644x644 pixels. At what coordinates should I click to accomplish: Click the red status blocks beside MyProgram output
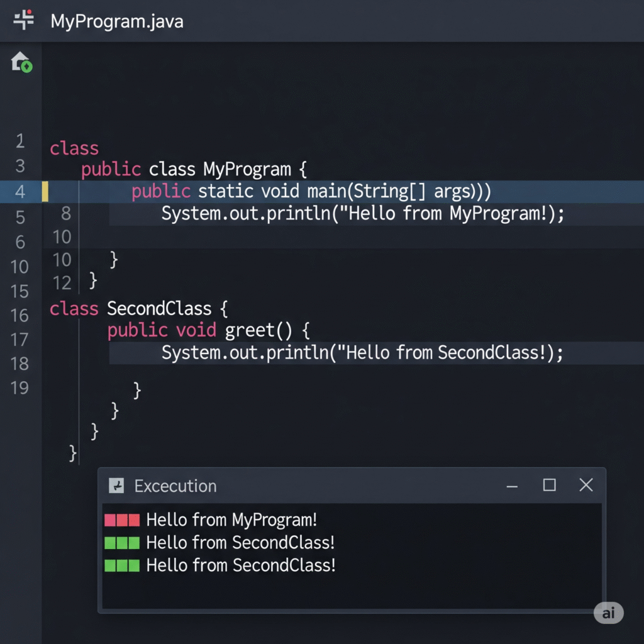pyautogui.click(x=122, y=520)
